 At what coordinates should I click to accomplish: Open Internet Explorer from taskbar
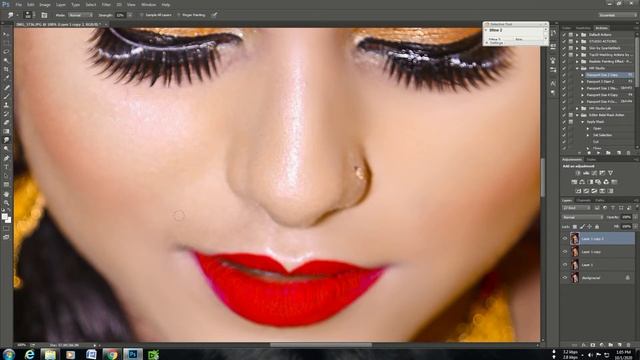coord(29,354)
